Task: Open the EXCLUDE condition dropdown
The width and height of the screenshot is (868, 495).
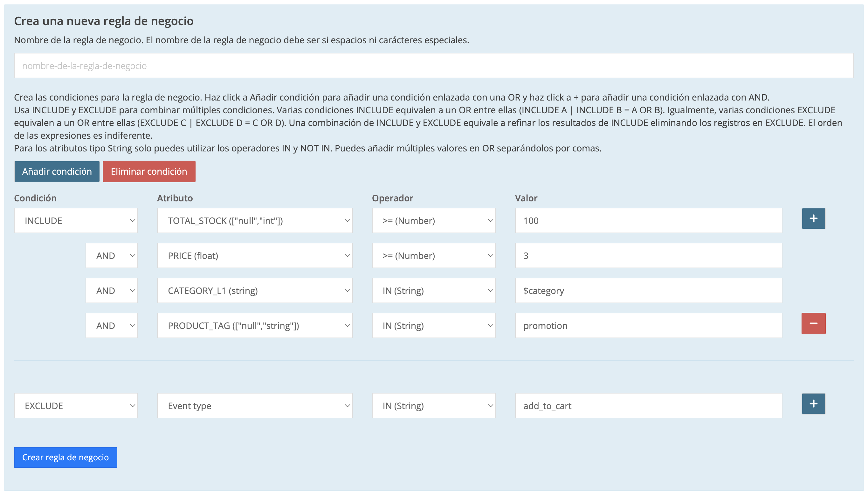Action: click(x=76, y=406)
